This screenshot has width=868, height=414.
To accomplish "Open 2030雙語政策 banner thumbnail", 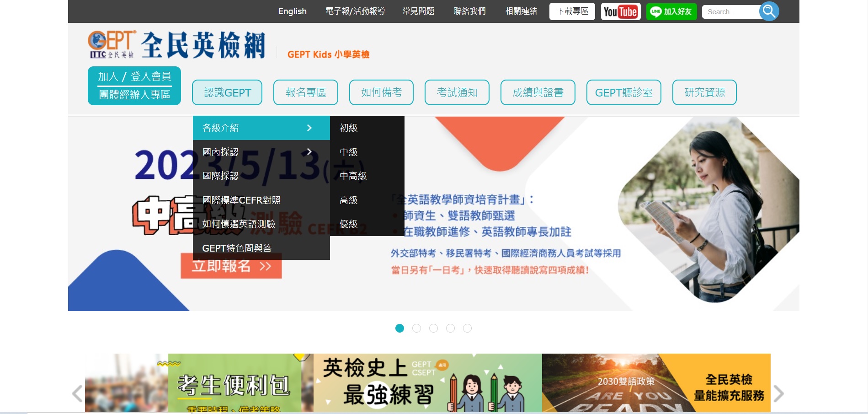I will click(x=656, y=383).
